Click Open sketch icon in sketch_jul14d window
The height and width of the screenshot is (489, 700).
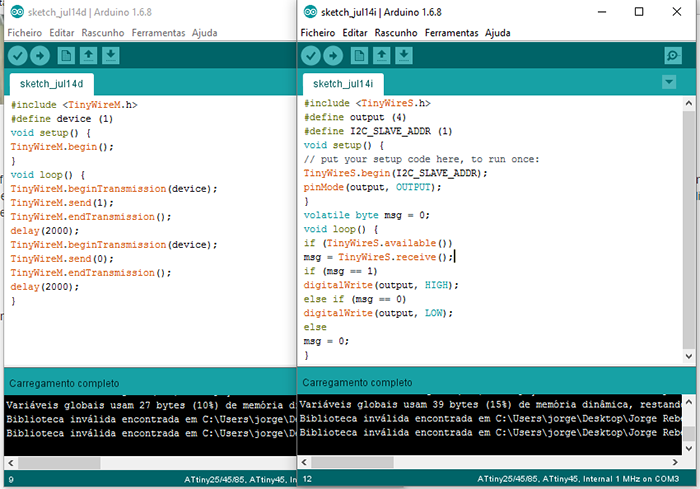pyautogui.click(x=88, y=56)
